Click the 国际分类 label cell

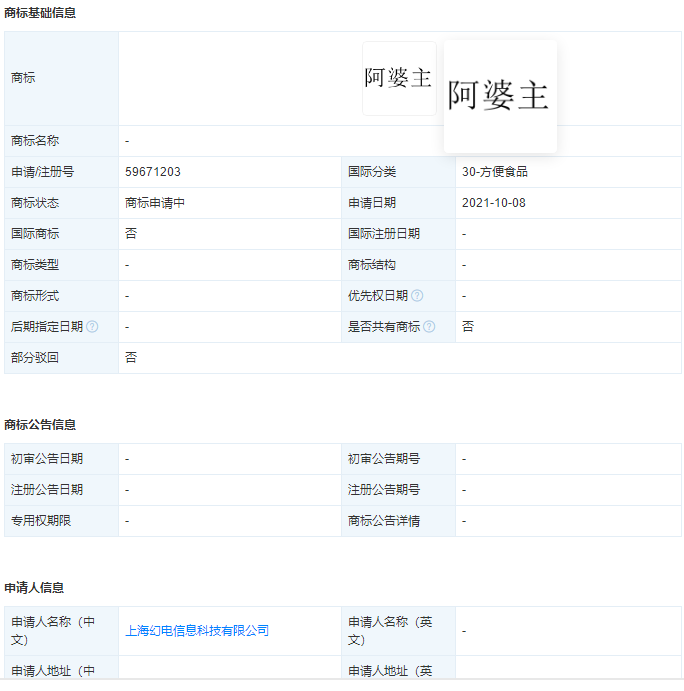398,172
